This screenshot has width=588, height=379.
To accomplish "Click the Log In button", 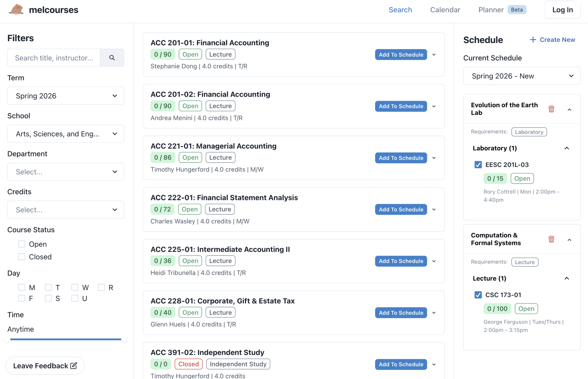I will coord(562,10).
